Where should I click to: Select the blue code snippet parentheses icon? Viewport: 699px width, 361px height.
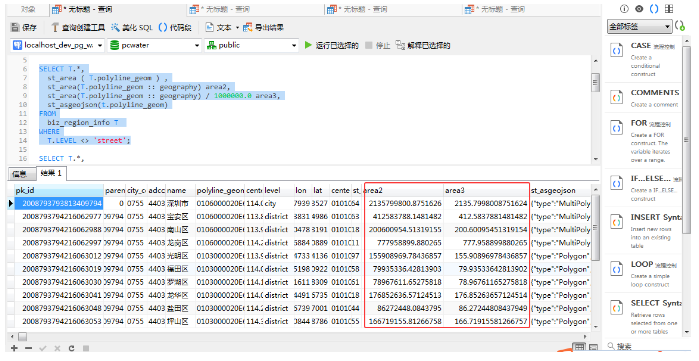pyautogui.click(x=654, y=9)
